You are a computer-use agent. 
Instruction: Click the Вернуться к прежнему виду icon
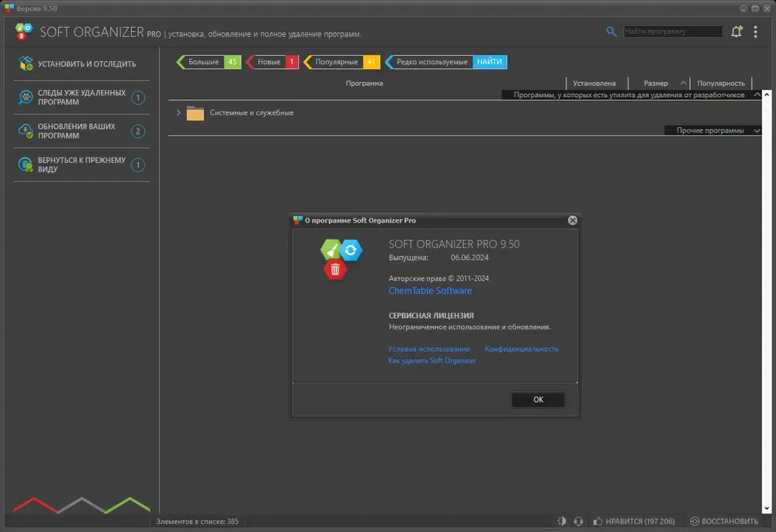point(26,164)
